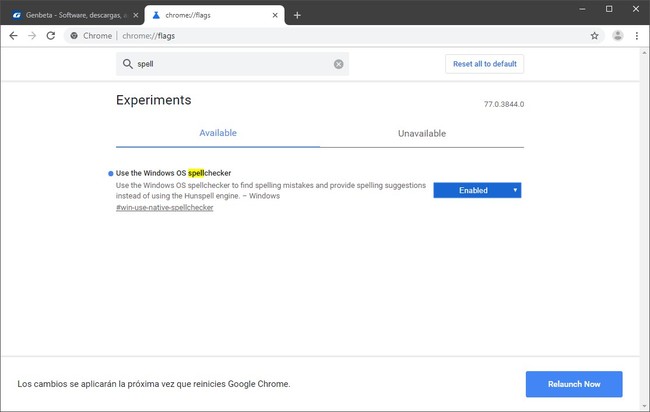Open the Enabled dropdown for spellchecker flag

(477, 190)
